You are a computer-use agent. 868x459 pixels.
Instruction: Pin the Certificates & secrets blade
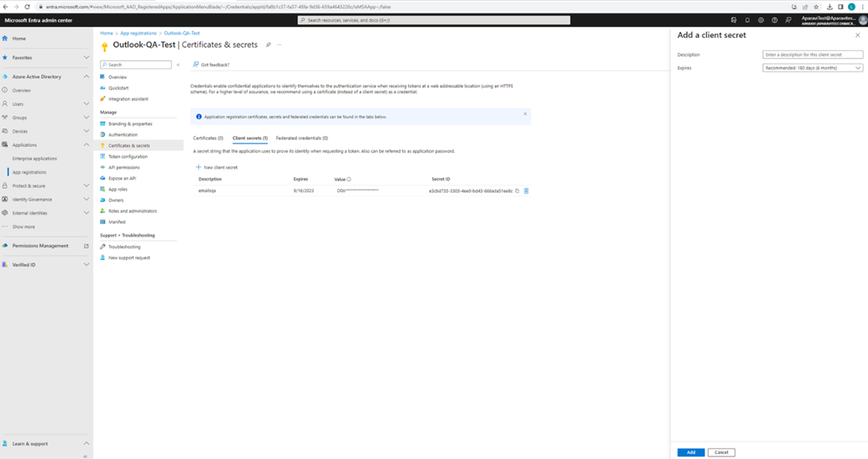pyautogui.click(x=269, y=45)
